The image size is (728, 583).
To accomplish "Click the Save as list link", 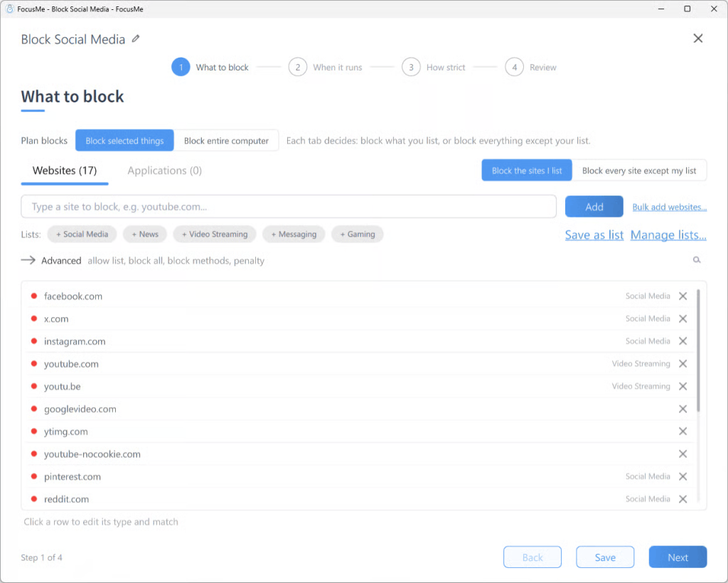I will pos(594,235).
